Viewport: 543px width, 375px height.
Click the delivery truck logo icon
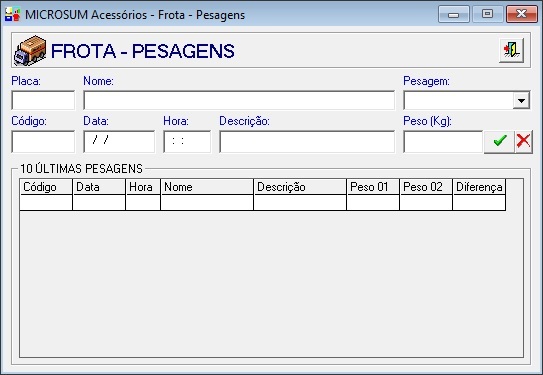click(30, 50)
